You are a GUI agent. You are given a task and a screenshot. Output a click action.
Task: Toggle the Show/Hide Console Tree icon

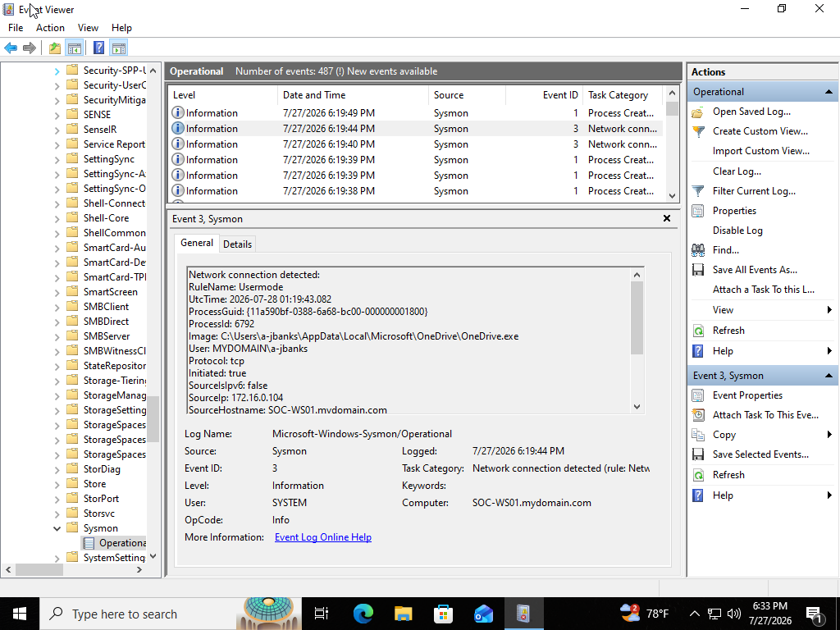(x=75, y=48)
